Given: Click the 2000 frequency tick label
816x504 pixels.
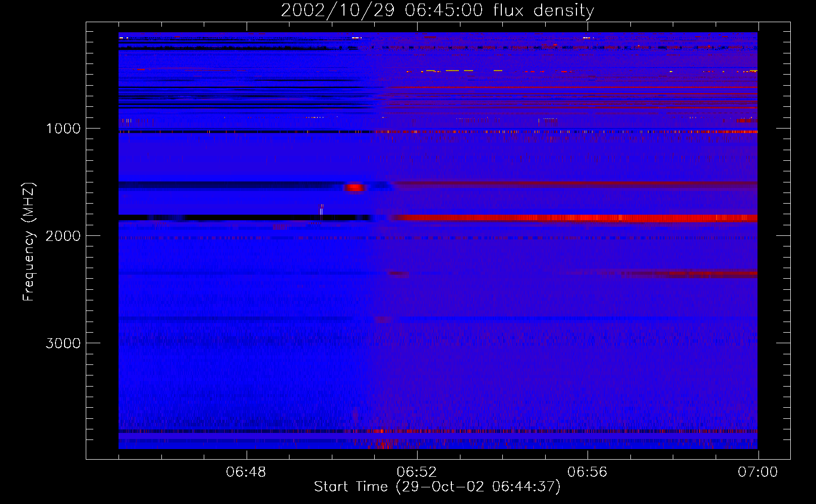Looking at the screenshot, I should 63,236.
